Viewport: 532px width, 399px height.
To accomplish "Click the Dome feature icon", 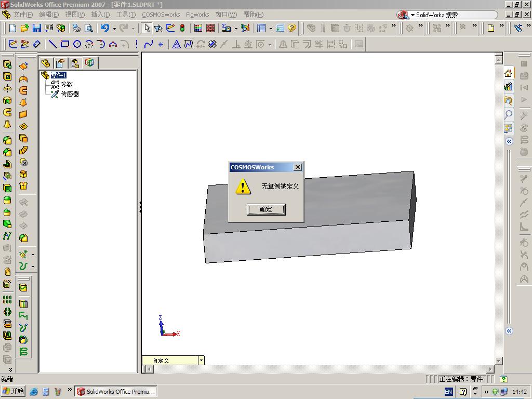I will pyautogui.click(x=7, y=200).
